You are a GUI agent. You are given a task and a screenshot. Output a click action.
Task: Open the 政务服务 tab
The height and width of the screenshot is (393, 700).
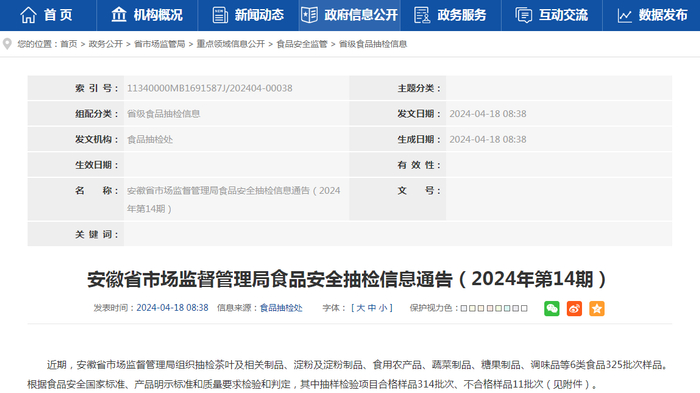[450, 15]
